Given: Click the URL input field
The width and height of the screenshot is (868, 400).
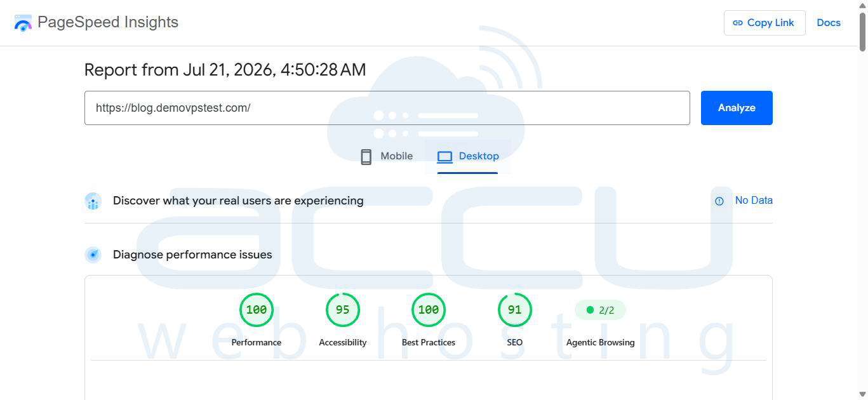Looking at the screenshot, I should point(387,108).
